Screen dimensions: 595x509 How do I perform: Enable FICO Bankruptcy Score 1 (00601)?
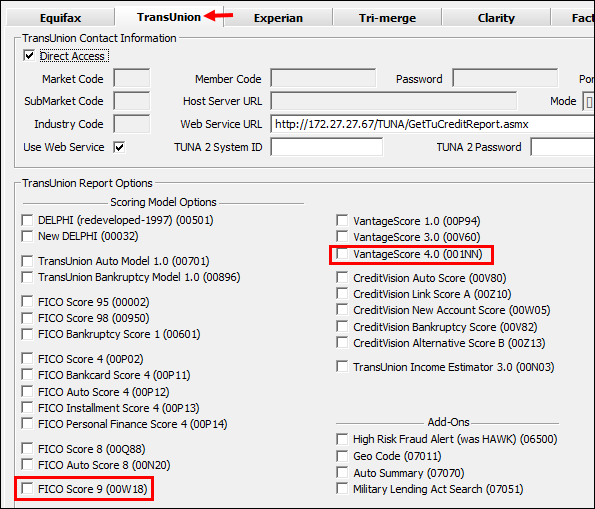point(27,334)
